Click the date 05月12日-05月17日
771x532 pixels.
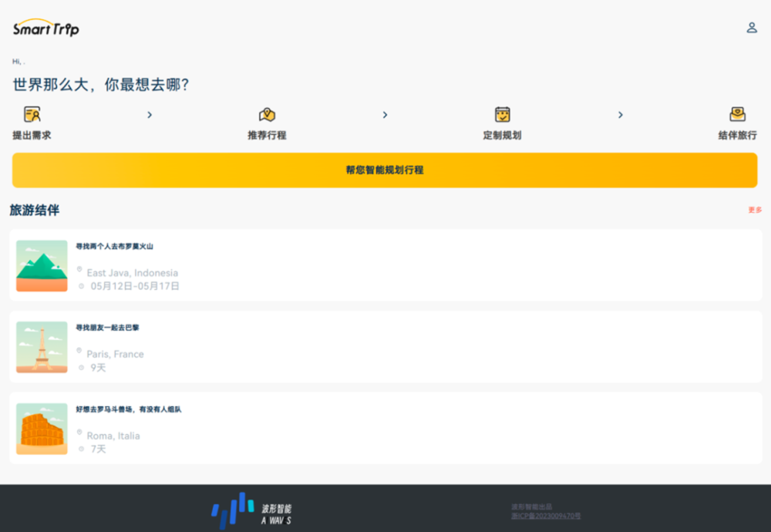tap(135, 286)
